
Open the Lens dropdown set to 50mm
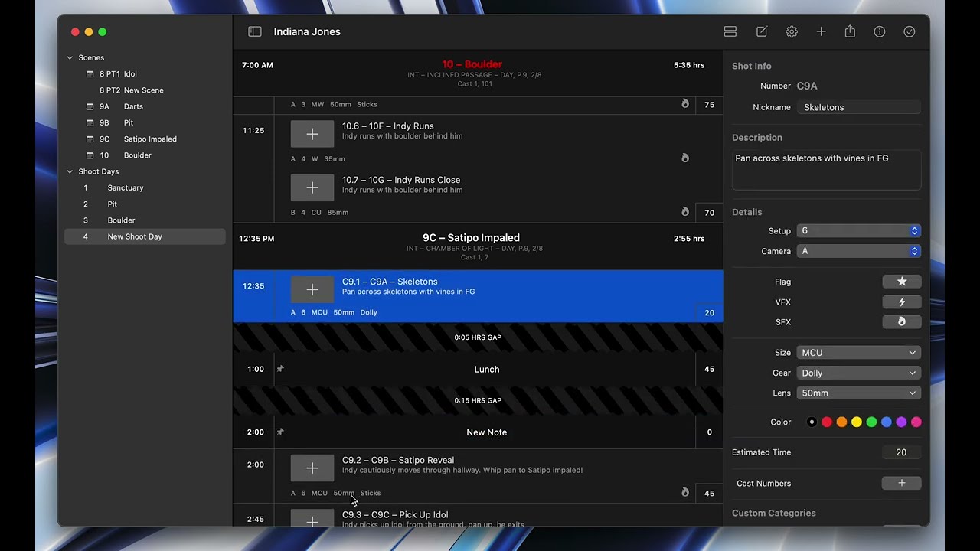pos(858,393)
